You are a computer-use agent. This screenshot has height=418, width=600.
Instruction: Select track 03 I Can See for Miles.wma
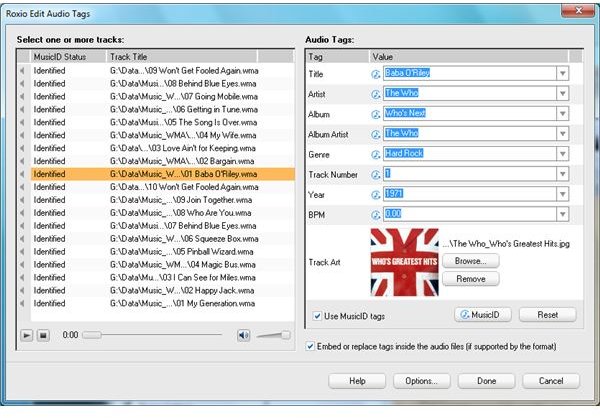[163, 278]
